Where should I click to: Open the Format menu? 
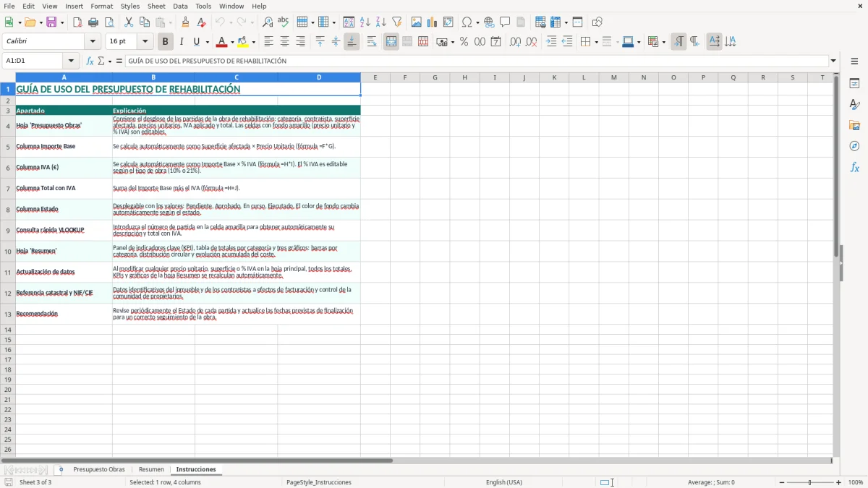click(101, 6)
